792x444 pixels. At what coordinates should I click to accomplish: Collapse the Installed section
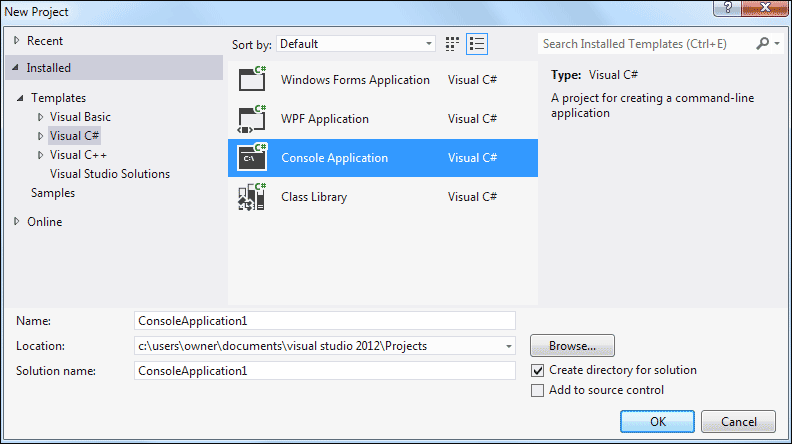pyautogui.click(x=16, y=67)
